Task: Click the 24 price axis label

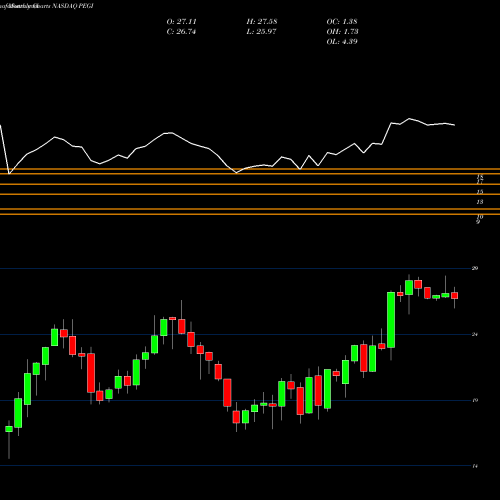Action: click(475, 334)
